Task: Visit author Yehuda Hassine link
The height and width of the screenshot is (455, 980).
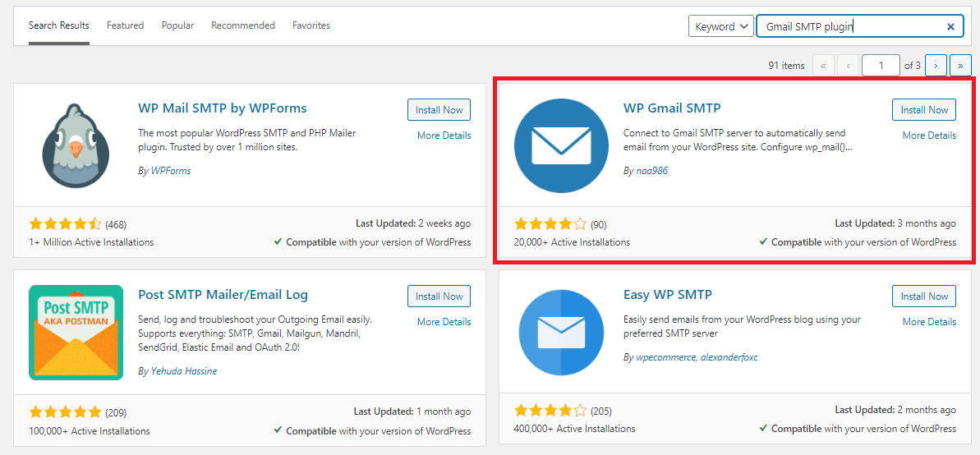Action: [x=184, y=370]
